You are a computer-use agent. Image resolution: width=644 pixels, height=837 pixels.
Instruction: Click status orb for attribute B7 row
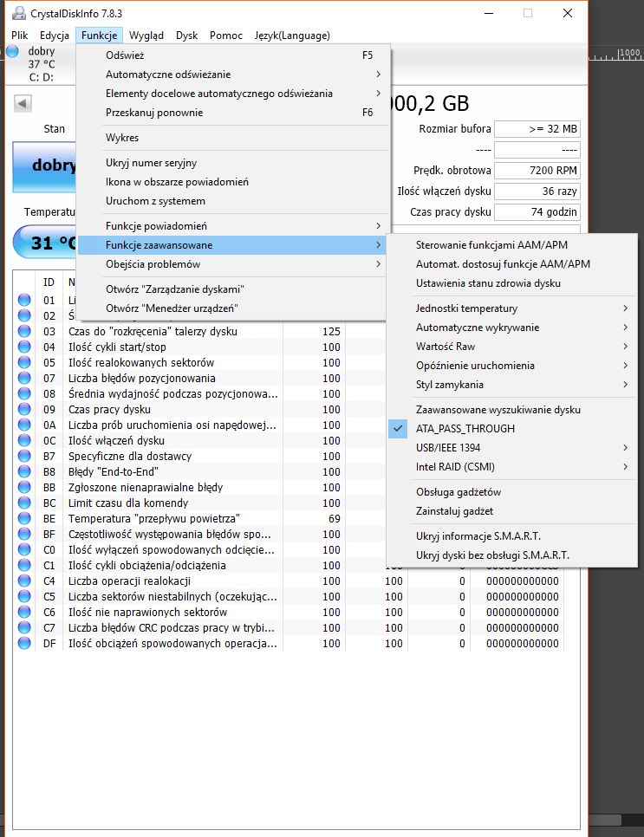coord(24,456)
